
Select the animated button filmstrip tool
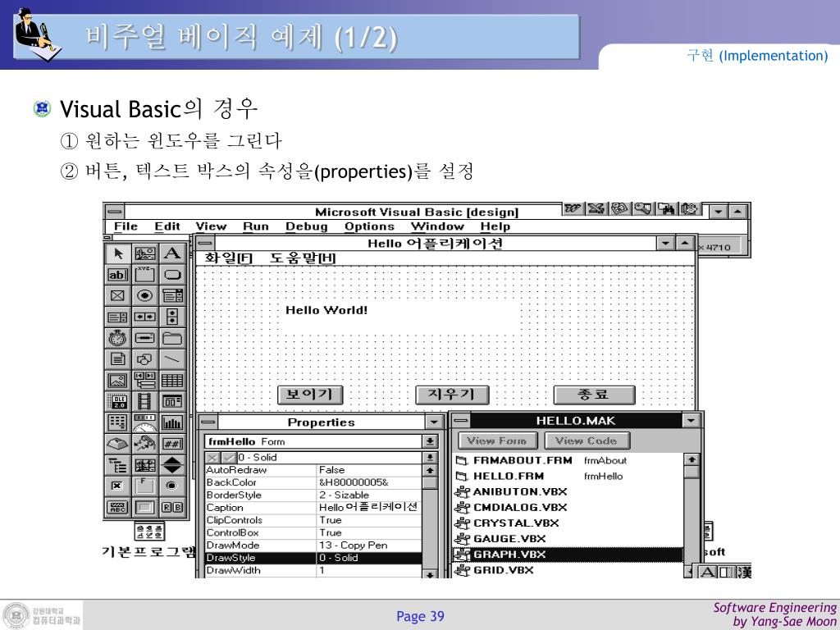pyautogui.click(x=145, y=401)
